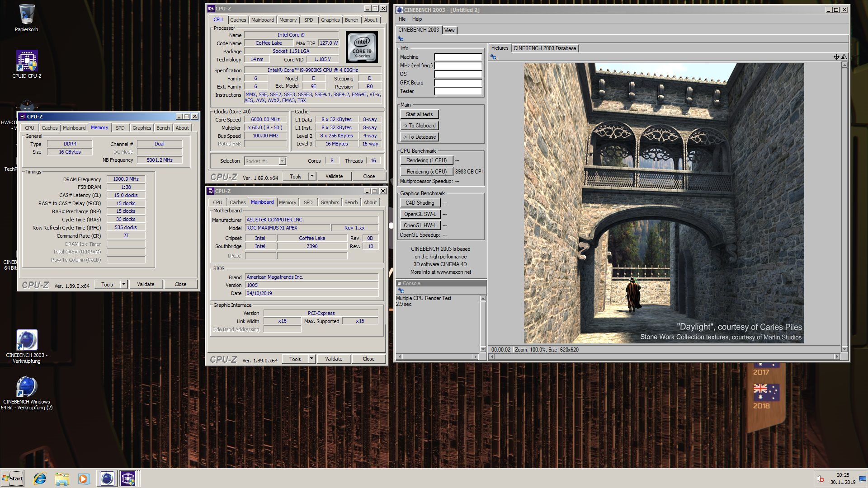868x488 pixels.
Task: Click console vertical scrollbar down arrow
Action: tap(483, 349)
